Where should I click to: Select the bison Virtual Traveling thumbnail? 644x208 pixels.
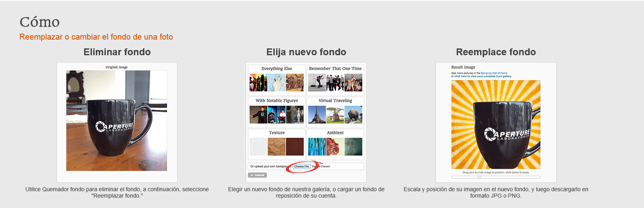pos(353,115)
